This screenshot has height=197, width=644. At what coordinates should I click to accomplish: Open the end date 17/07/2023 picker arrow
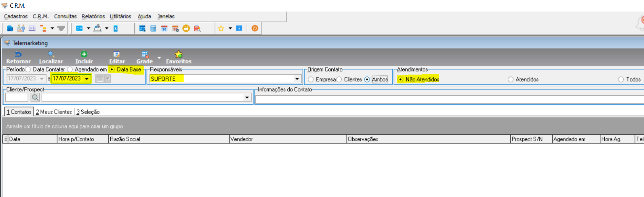point(87,79)
